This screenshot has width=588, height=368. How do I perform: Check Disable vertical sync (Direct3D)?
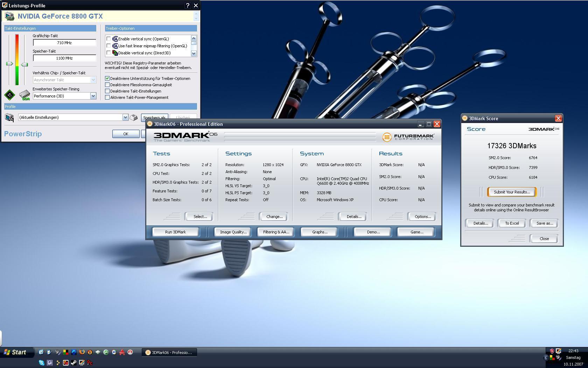pos(108,53)
